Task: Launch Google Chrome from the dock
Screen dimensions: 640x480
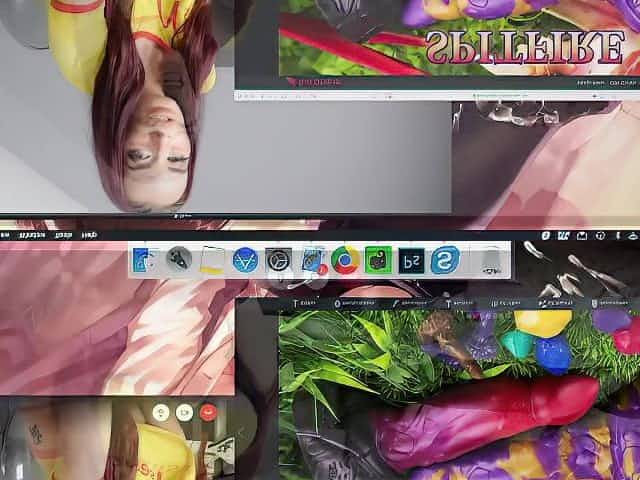Action: click(345, 261)
